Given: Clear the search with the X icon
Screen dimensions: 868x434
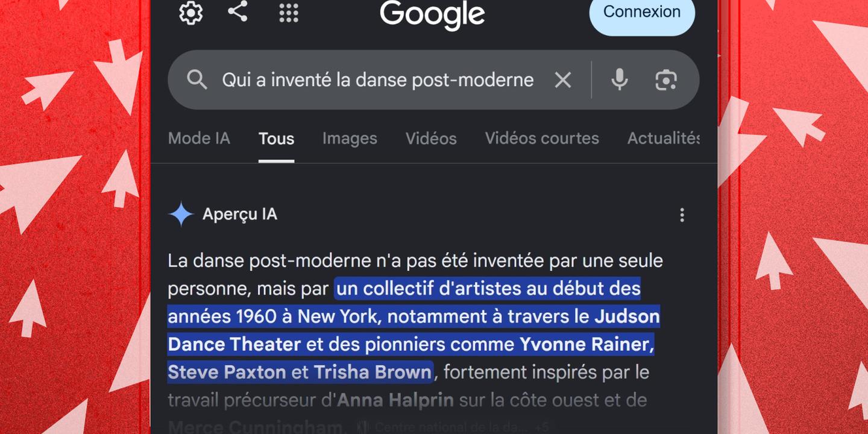Looking at the screenshot, I should [x=563, y=80].
